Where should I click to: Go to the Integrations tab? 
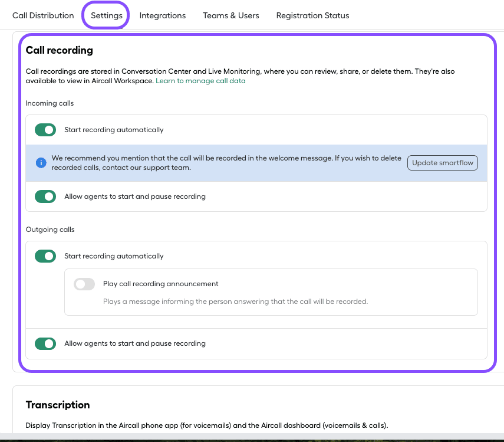point(162,15)
